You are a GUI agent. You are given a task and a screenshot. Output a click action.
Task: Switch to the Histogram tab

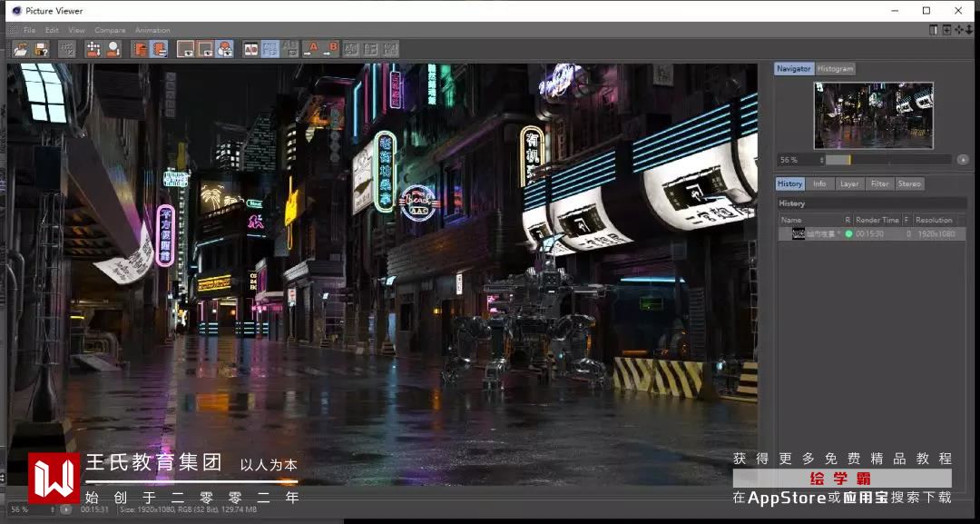coord(835,69)
